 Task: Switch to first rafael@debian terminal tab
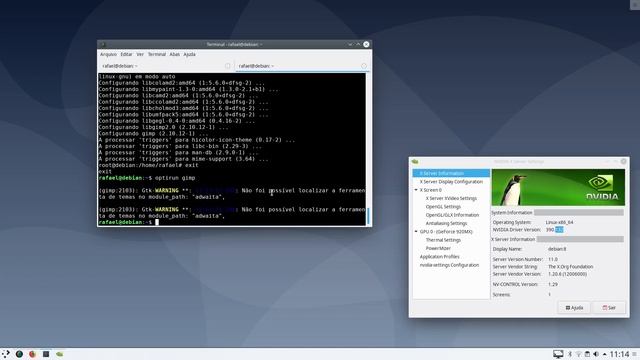(166, 66)
